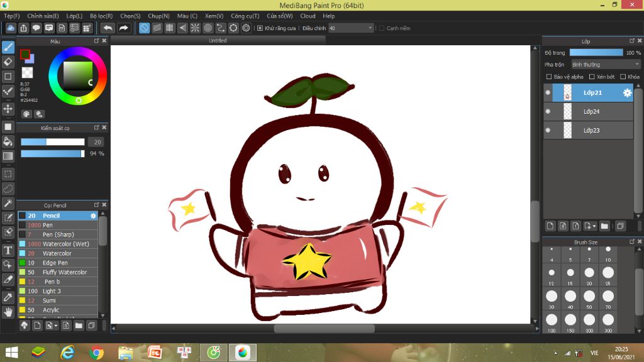Open the Cloud menu
This screenshot has width=644, height=362.
tap(308, 16)
